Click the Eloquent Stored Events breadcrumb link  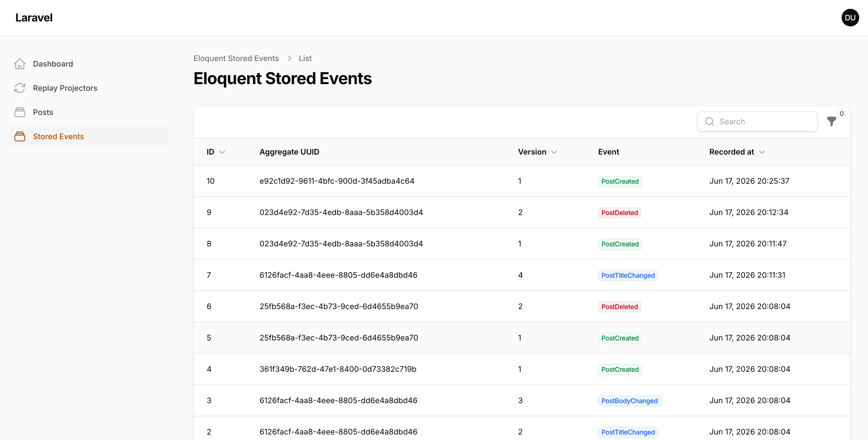pos(236,58)
